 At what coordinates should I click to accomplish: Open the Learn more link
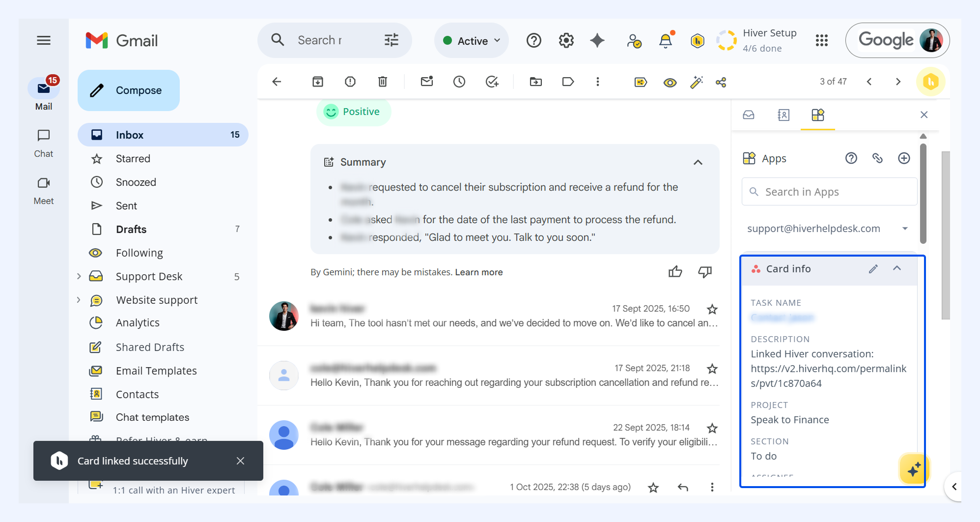pyautogui.click(x=479, y=272)
